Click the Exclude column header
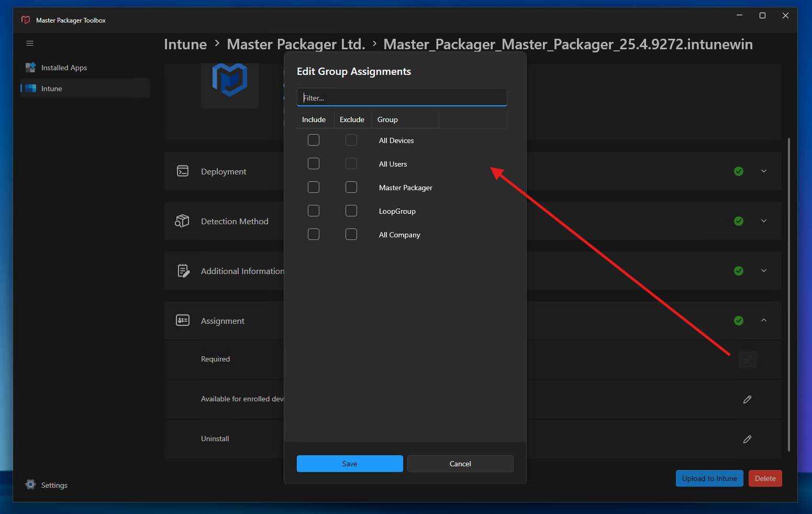Screen dimensions: 812x514 (x=353, y=119)
